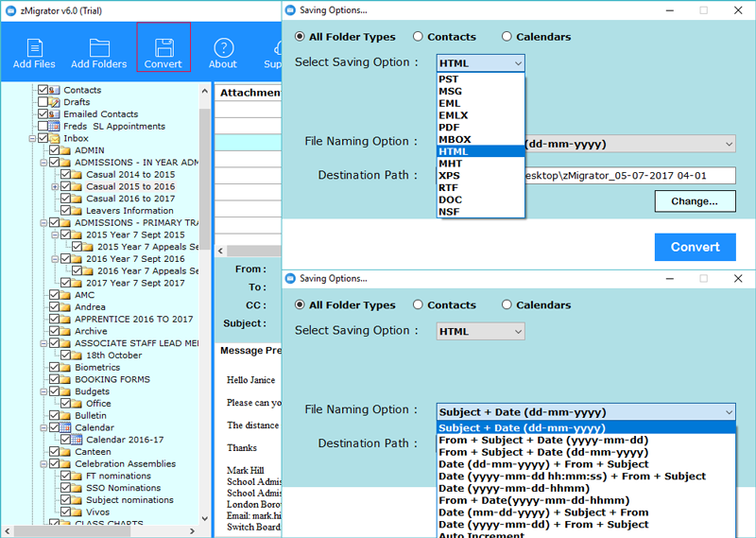Uncheck the Contacts folder checkbox
756x538 pixels.
pos(43,89)
